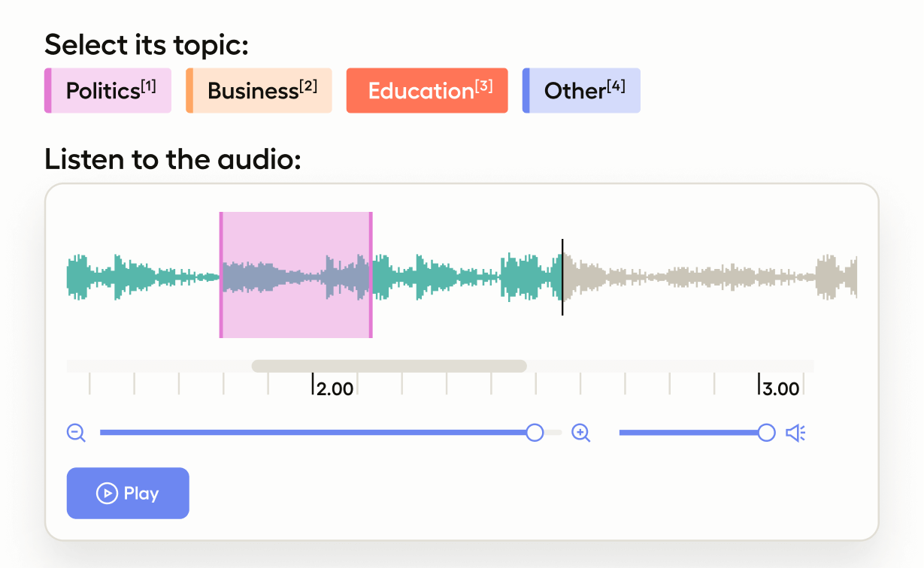Select the Other topic label

coord(582,91)
